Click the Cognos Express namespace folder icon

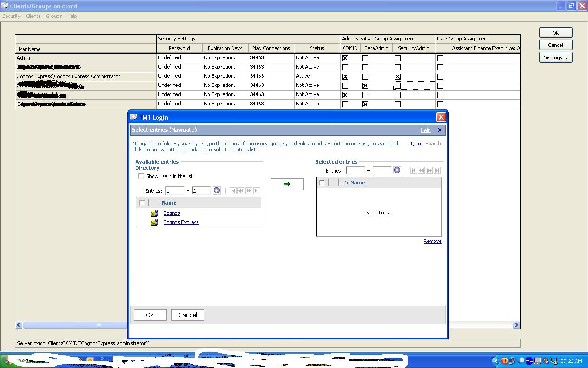pos(154,223)
